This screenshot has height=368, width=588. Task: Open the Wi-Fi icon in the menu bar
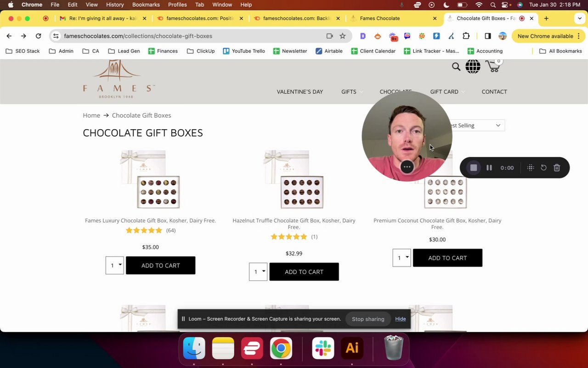coord(479,5)
